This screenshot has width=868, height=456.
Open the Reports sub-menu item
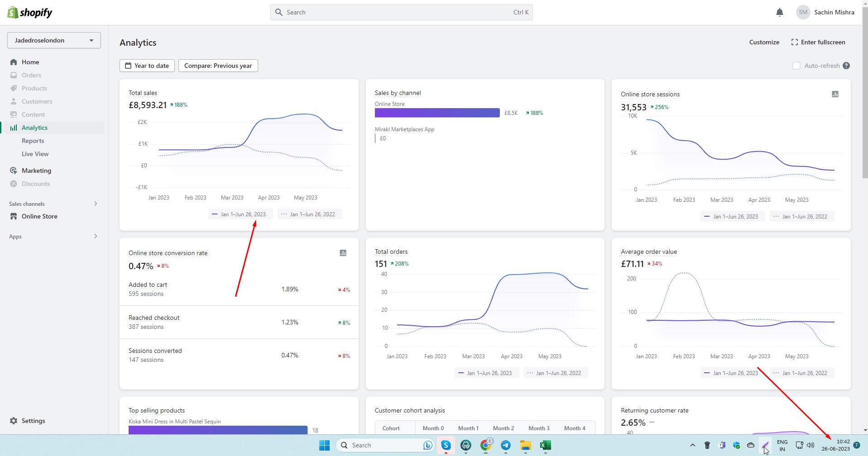(x=33, y=141)
